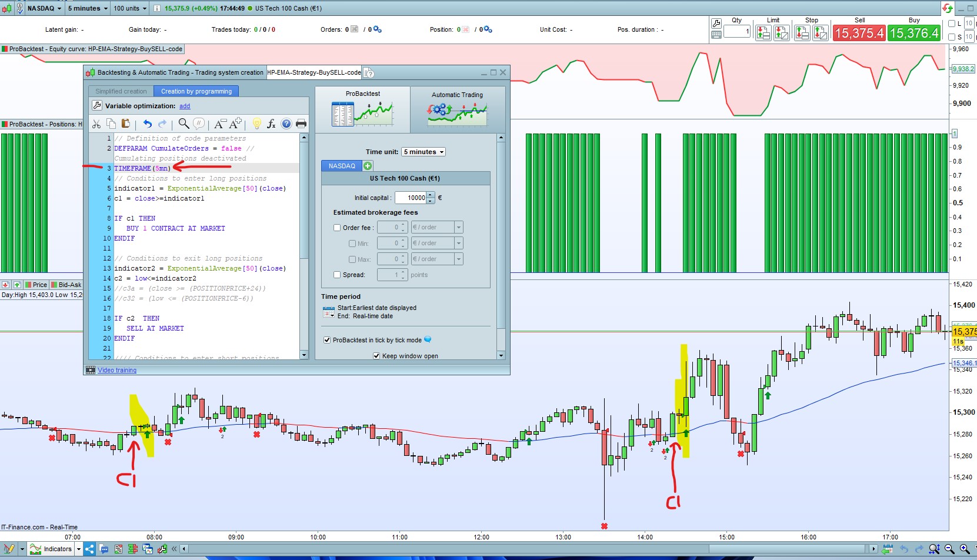Click the keyboard icon below the wrench

pos(716,35)
